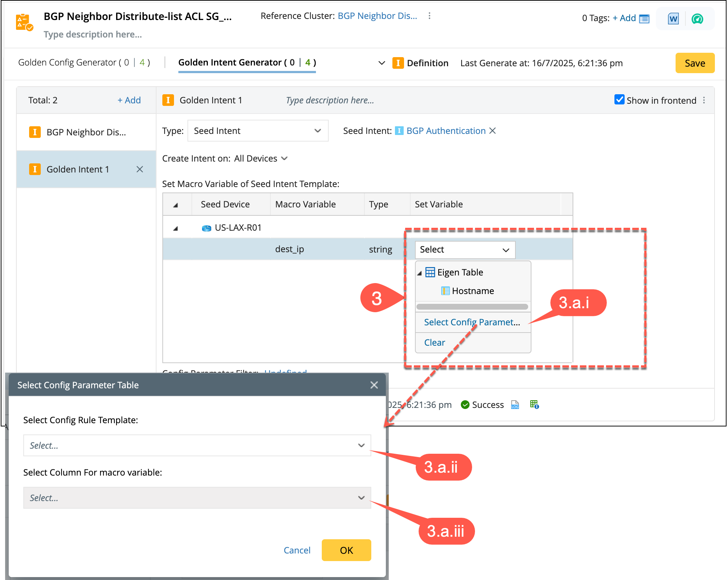Toggle Show in frontend checkbox
This screenshot has height=580, width=728.
(619, 100)
